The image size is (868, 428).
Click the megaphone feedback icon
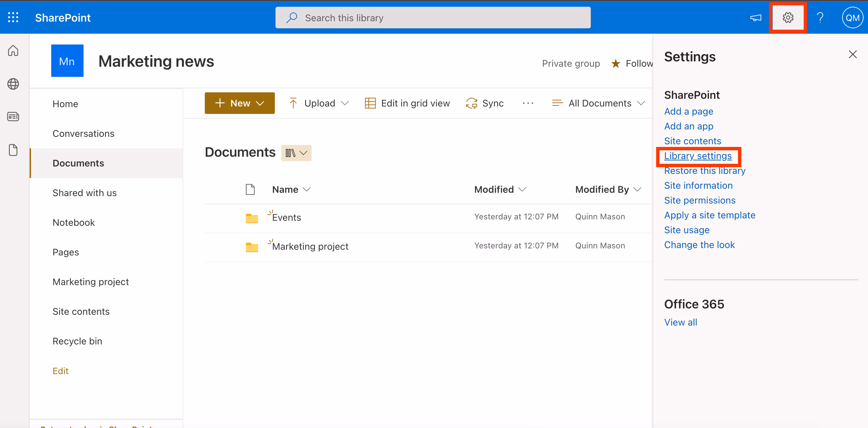(x=756, y=18)
